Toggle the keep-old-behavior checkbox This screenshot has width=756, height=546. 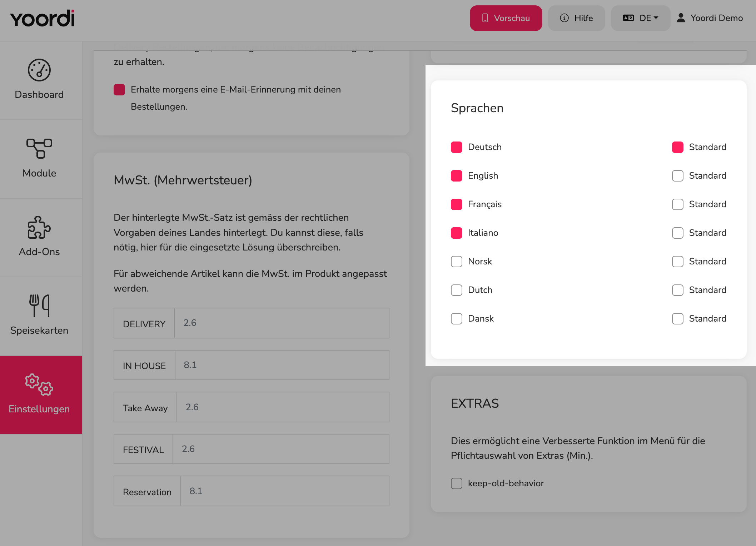coord(457,483)
